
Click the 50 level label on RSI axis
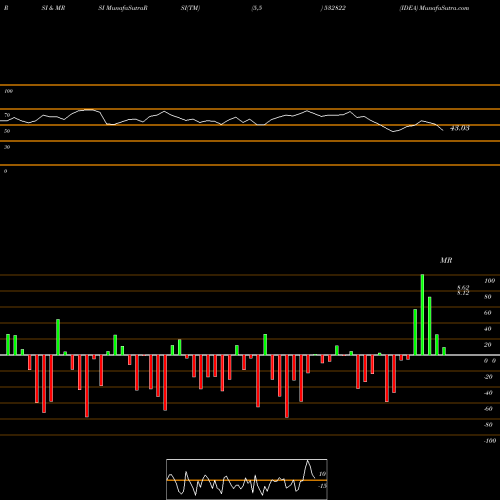(7, 131)
